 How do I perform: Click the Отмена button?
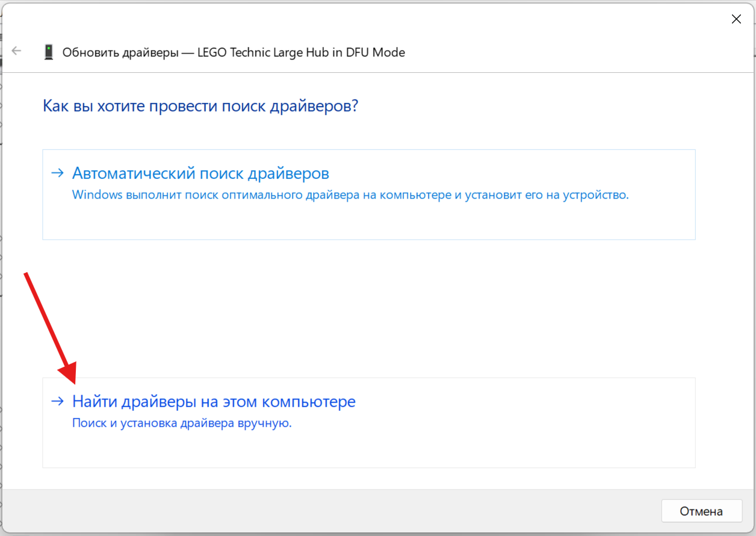[701, 511]
